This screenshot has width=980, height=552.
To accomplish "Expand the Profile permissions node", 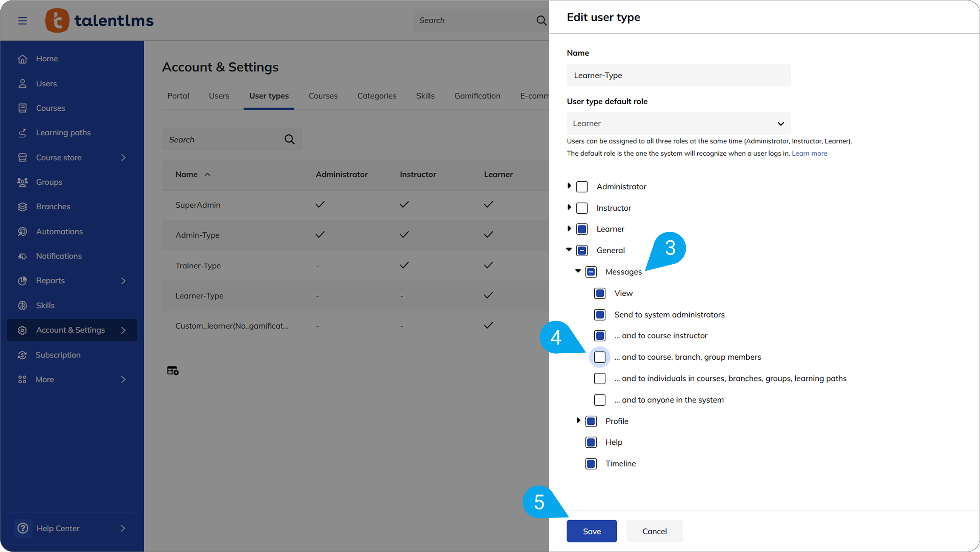I will pos(578,420).
